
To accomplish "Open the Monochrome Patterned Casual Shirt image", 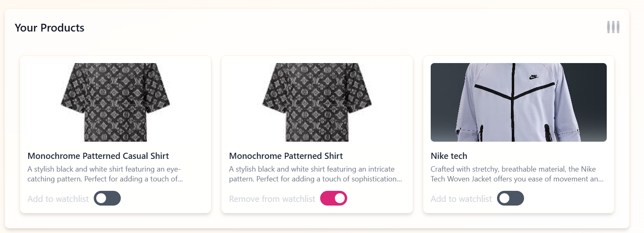I will coord(115,102).
